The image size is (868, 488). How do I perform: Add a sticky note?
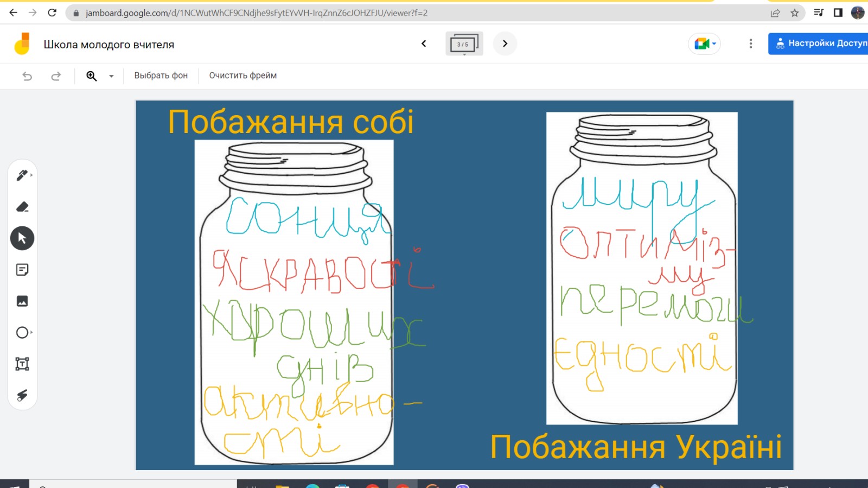[x=22, y=270]
